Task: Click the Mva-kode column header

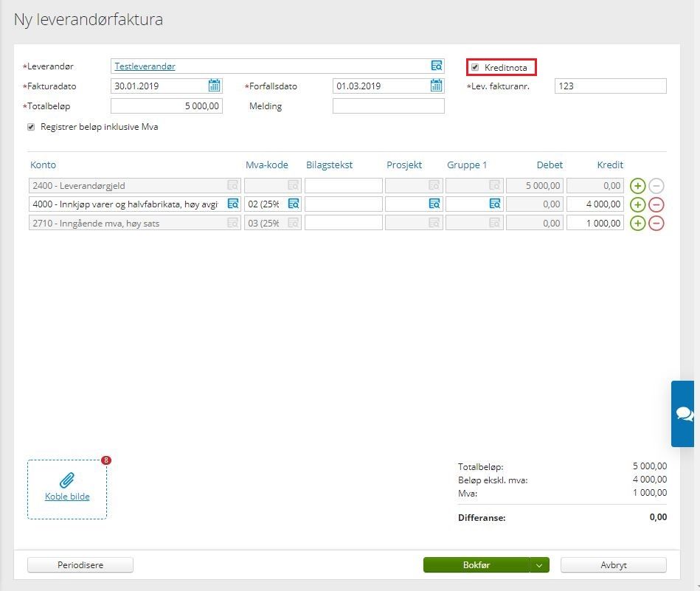Action: 266,165
